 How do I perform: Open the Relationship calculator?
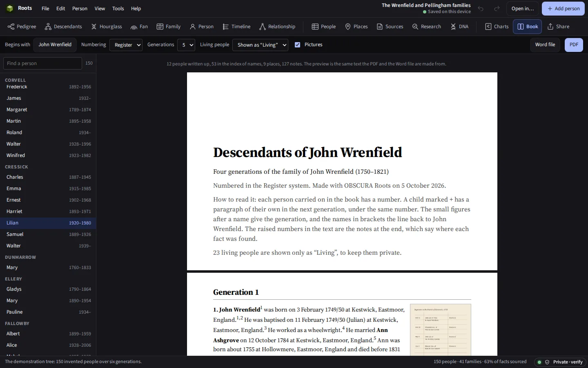[x=277, y=27]
